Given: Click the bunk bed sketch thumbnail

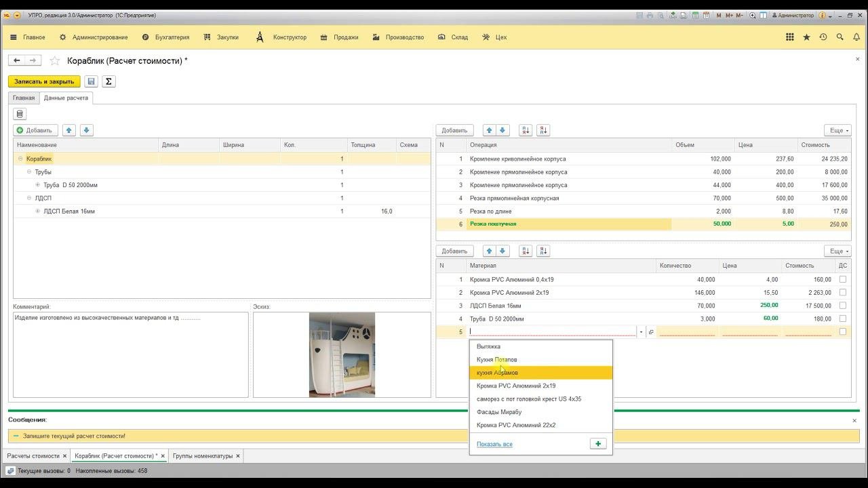Looking at the screenshot, I should (x=342, y=354).
